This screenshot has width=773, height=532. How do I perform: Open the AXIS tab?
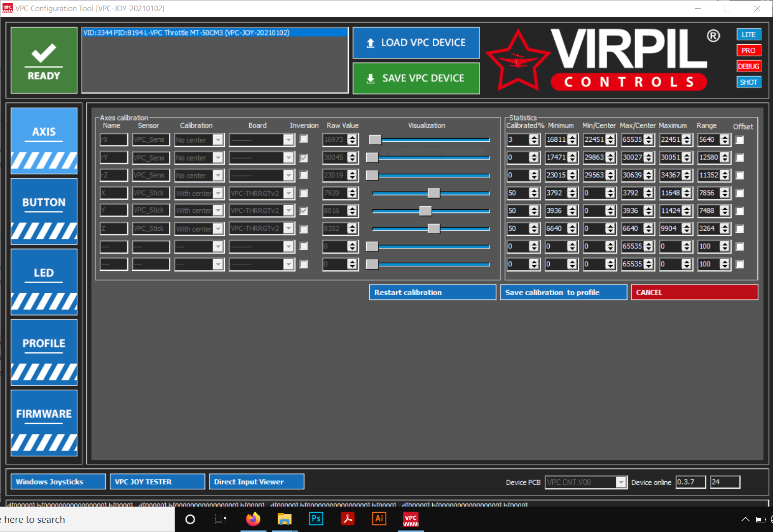(x=44, y=141)
